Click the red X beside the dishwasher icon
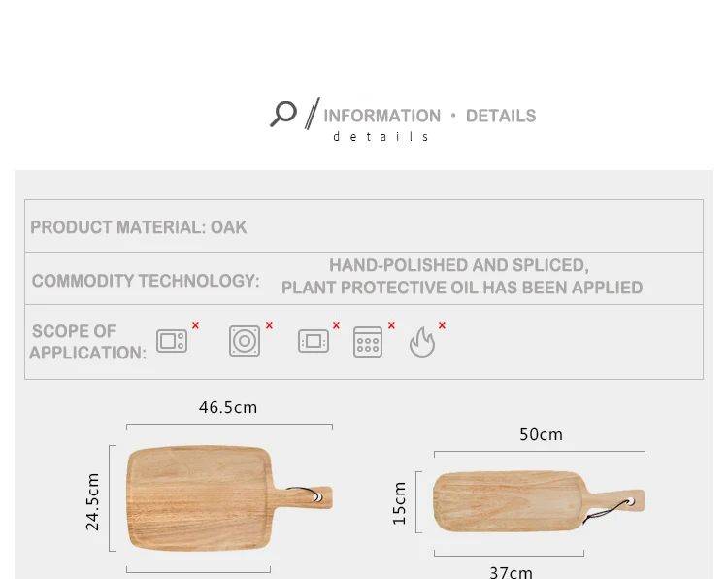 tap(391, 325)
